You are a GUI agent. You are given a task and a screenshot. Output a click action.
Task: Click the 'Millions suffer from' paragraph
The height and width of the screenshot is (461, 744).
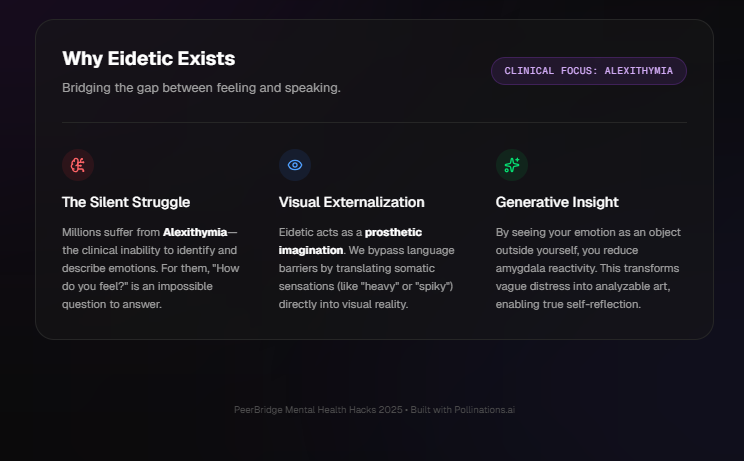pyautogui.click(x=150, y=268)
